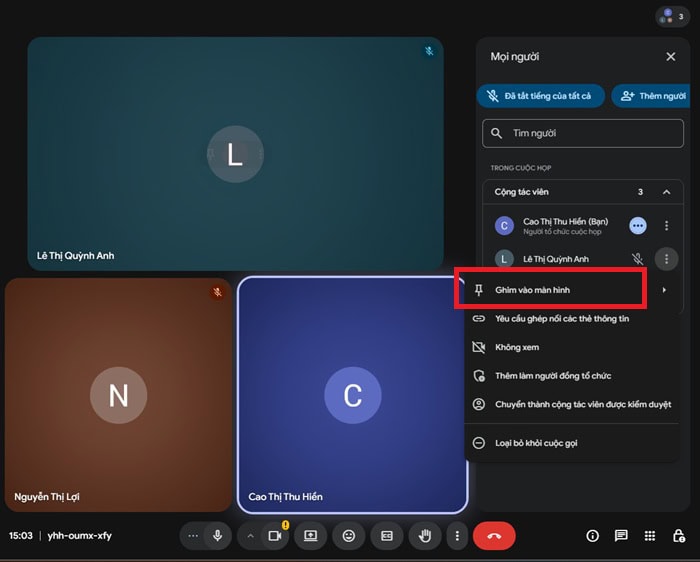Leave the call with red hang-up button

(494, 535)
